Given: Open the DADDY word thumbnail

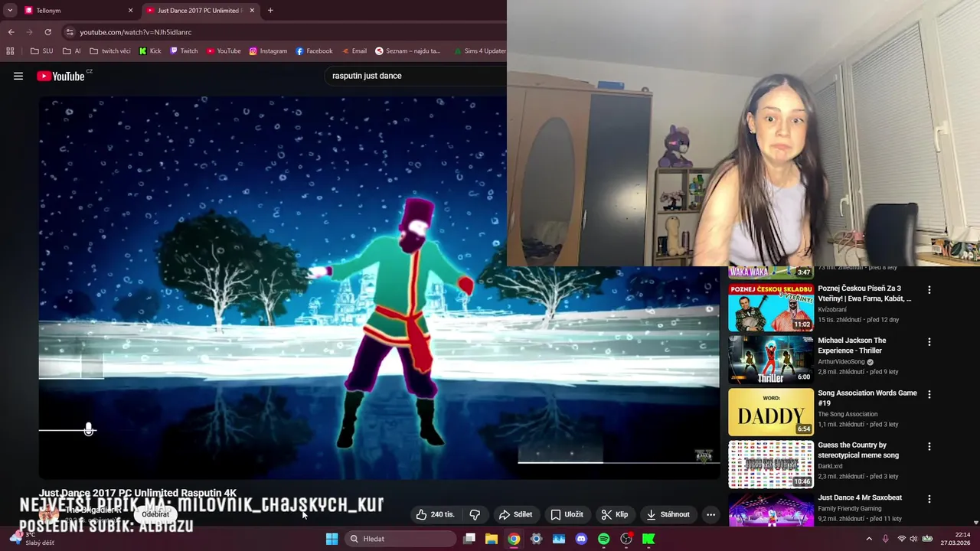Looking at the screenshot, I should (x=770, y=412).
